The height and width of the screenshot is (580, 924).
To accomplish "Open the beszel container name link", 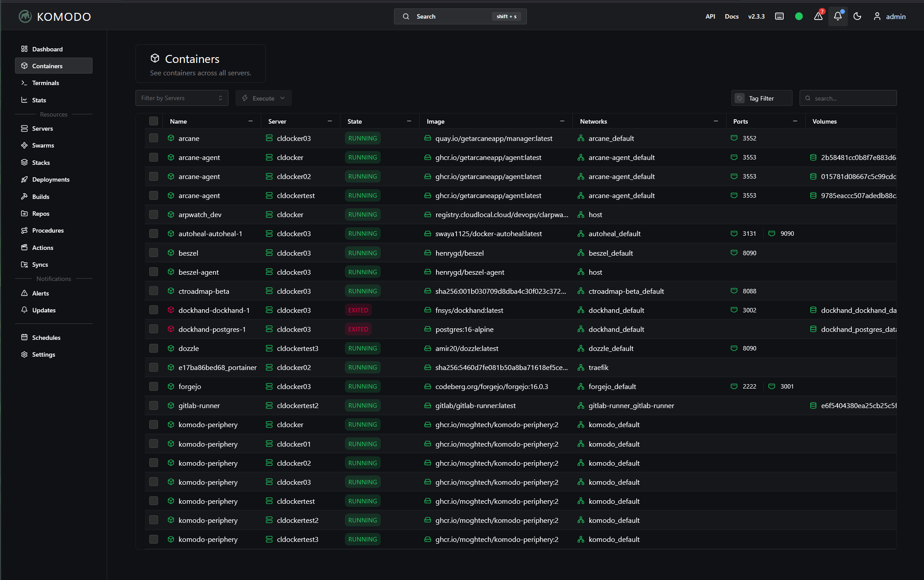I will click(x=188, y=253).
